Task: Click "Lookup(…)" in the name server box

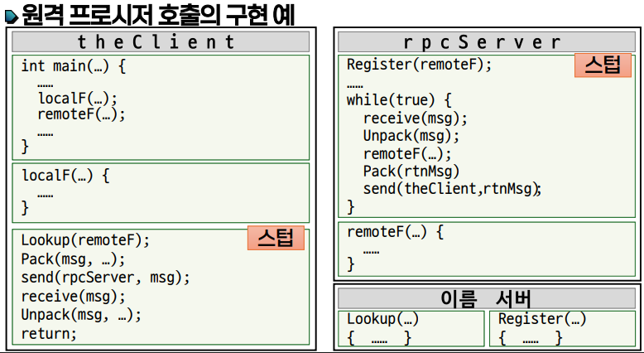Action: tap(382, 319)
